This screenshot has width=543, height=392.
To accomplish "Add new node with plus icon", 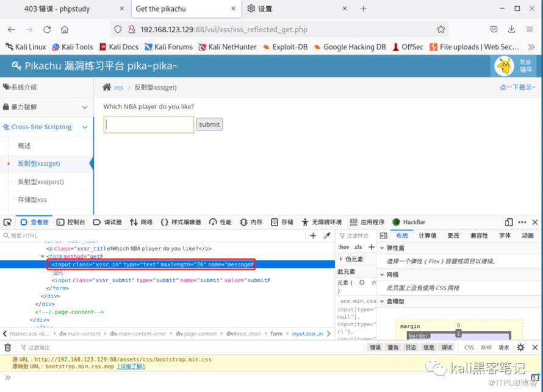I will (313, 236).
